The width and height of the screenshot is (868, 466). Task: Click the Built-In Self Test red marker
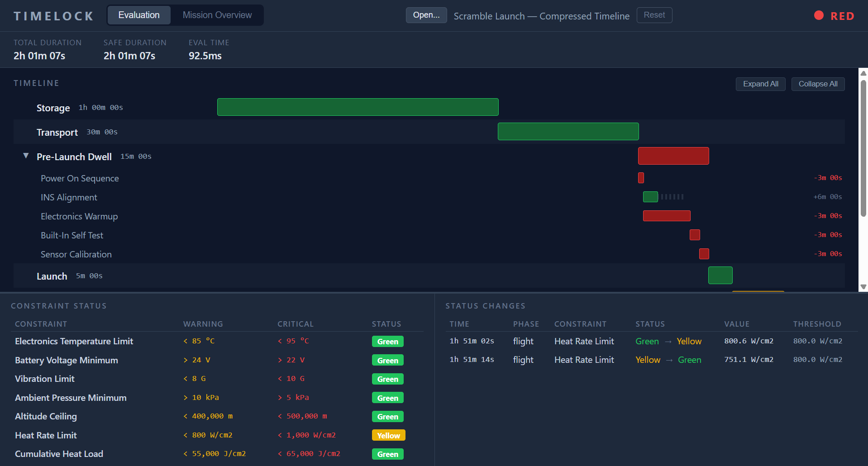[695, 235]
